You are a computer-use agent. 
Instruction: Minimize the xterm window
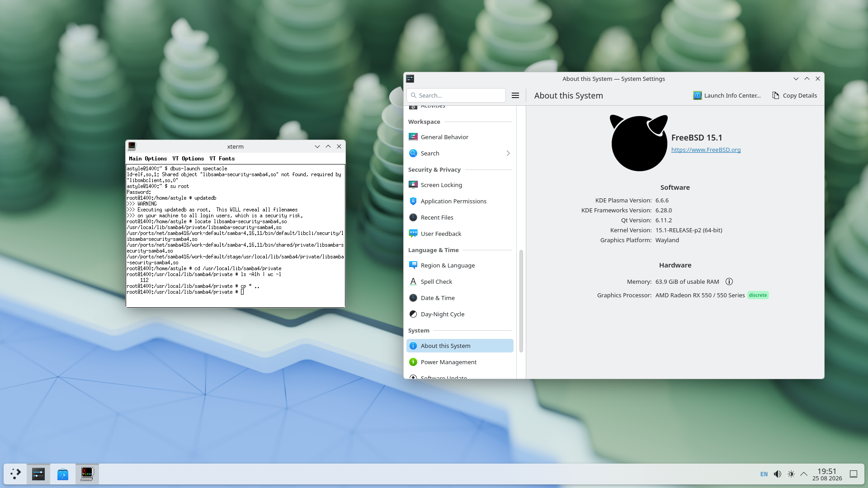click(317, 146)
